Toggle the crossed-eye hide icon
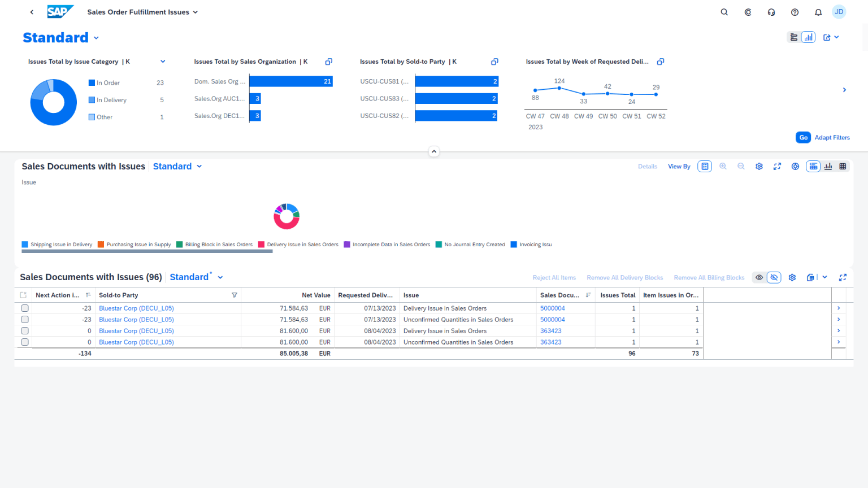Image resolution: width=868 pixels, height=488 pixels. point(774,277)
